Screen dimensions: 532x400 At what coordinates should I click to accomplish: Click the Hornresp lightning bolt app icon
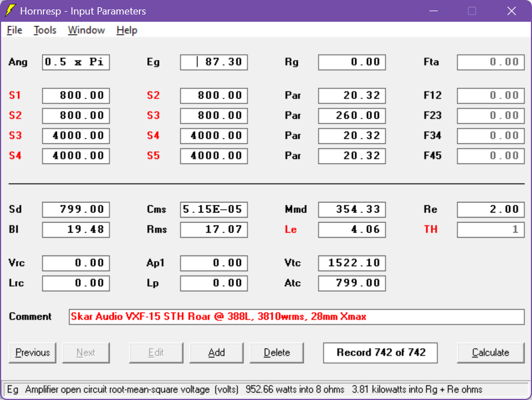10,11
